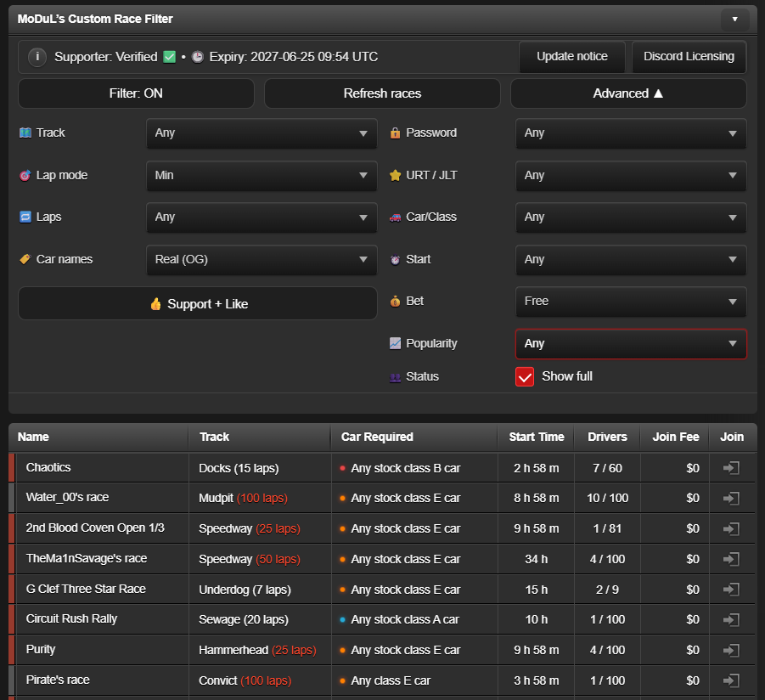
Task: Click the chart icon next to Popularity
Action: (395, 344)
